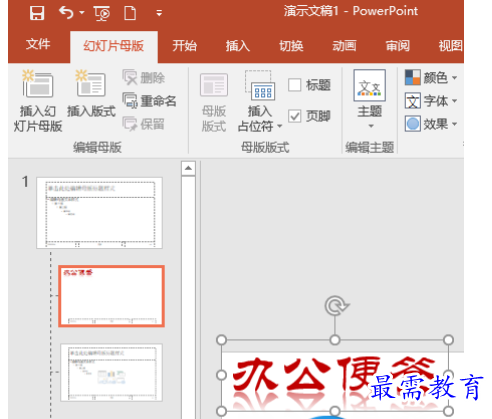Select the highlighted 办公便签 layout thumbnail
The width and height of the screenshot is (492, 419).
[111, 296]
